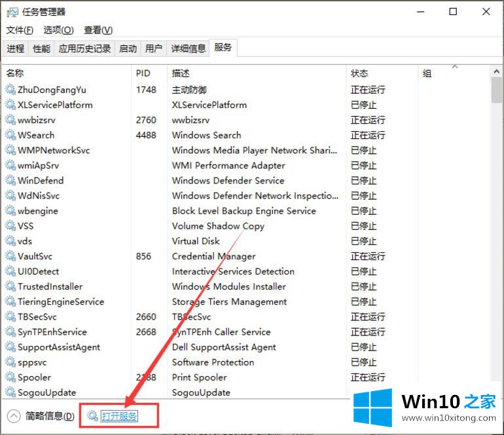Click the gear icon beside TBSecSvc

click(x=10, y=316)
